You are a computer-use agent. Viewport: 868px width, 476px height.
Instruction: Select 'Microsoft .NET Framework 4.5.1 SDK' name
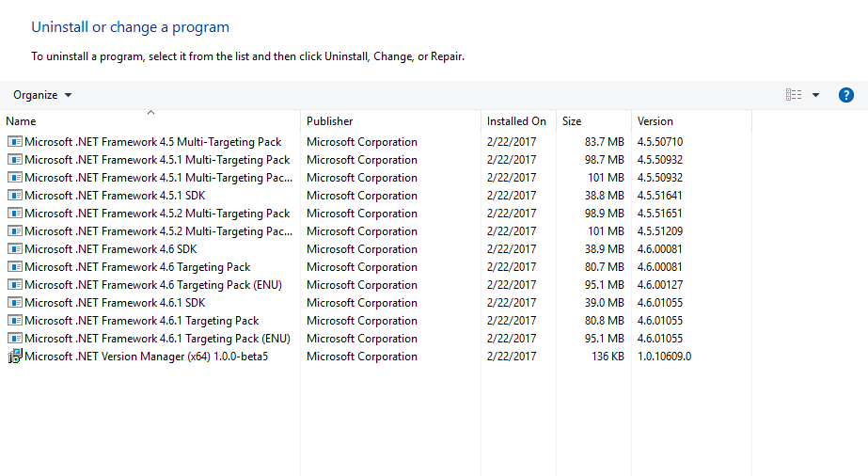115,196
